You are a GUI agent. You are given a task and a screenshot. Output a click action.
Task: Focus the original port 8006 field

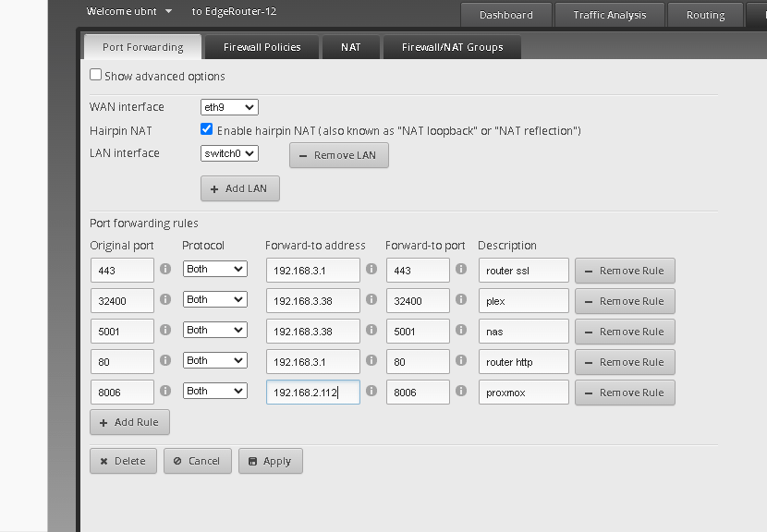(x=122, y=393)
